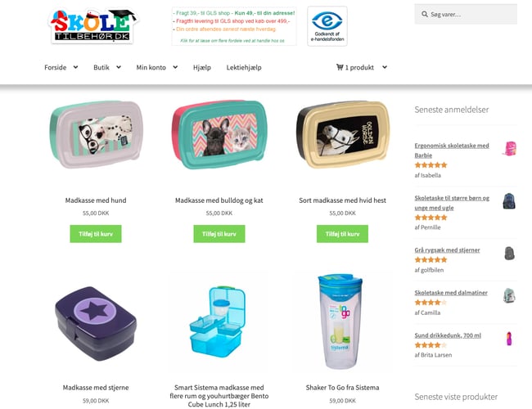Open the Barbie school bag thumbnail

(509, 149)
